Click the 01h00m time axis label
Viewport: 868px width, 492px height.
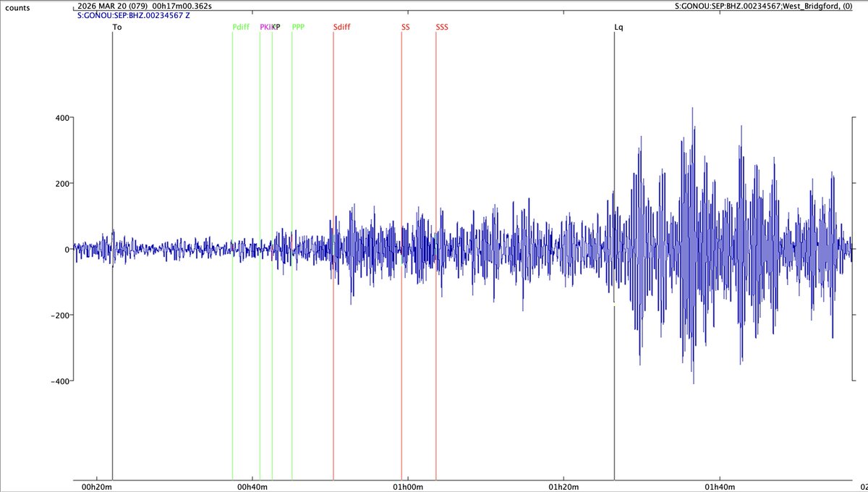tap(408, 488)
